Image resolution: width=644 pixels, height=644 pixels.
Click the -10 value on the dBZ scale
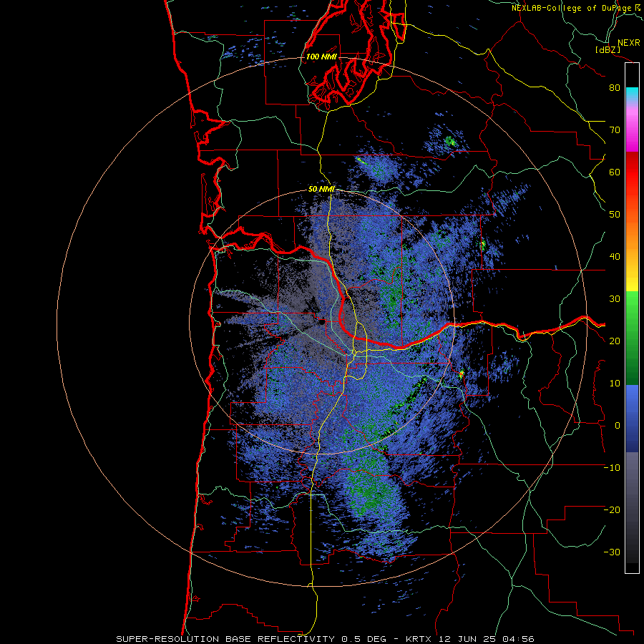tap(612, 468)
